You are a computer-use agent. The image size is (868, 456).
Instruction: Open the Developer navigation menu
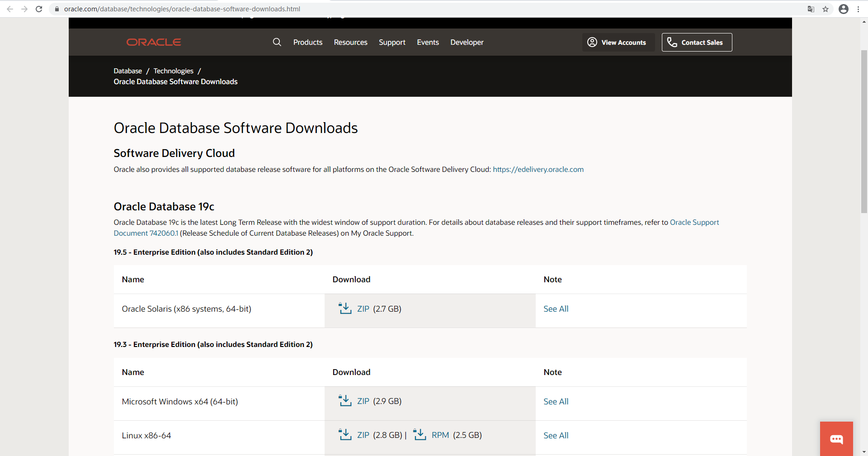[467, 42]
